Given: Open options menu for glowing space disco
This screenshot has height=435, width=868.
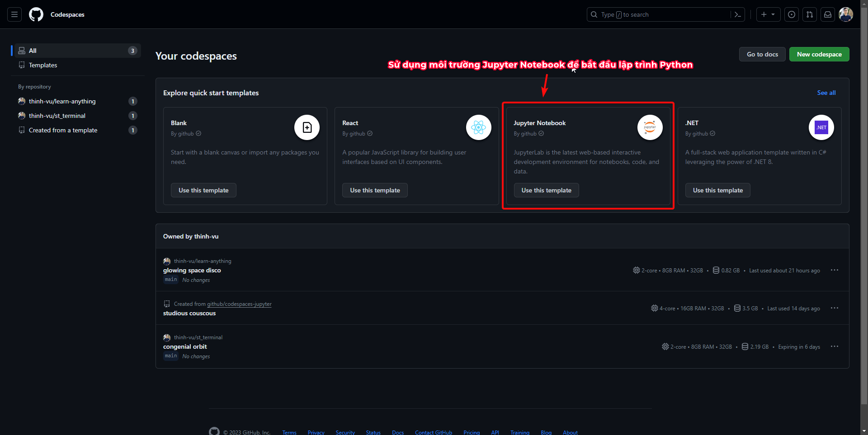Looking at the screenshot, I should pos(835,270).
